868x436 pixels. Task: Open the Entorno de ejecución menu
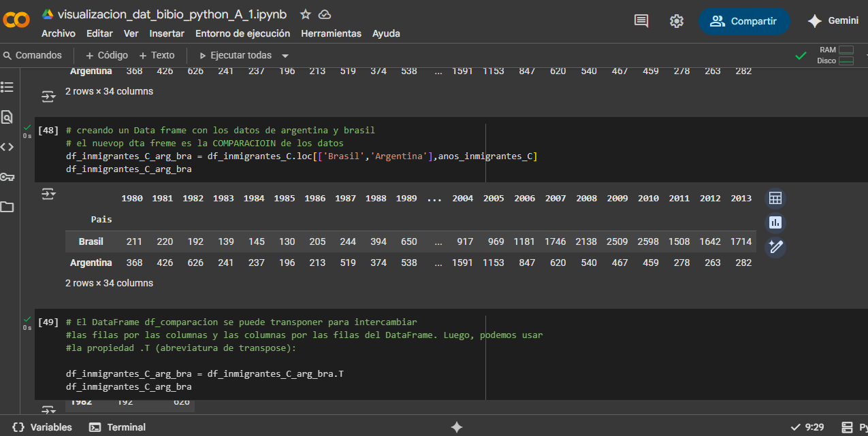pyautogui.click(x=242, y=33)
